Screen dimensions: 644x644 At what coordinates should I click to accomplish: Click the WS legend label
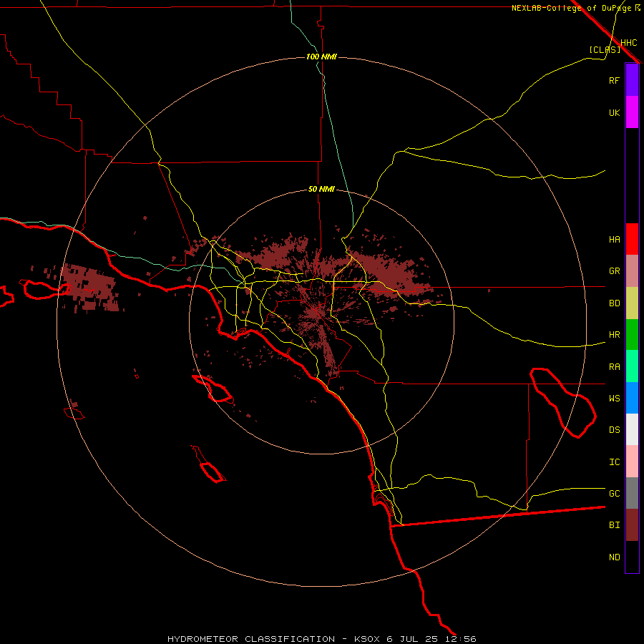[614, 399]
